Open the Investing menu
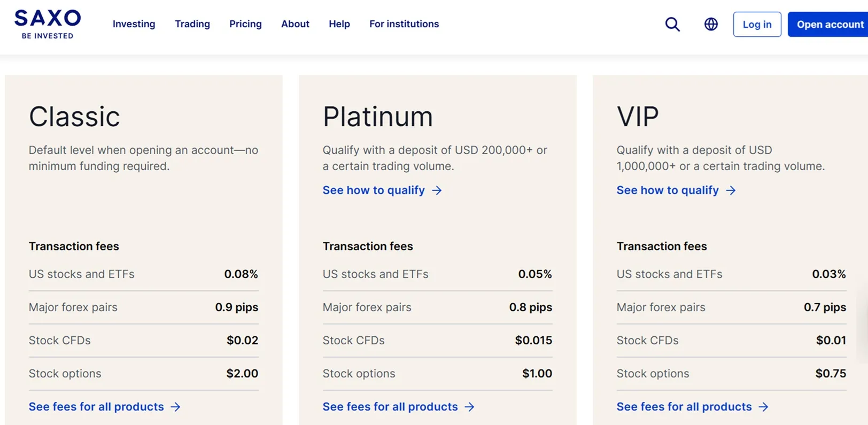This screenshot has width=868, height=425. [134, 24]
